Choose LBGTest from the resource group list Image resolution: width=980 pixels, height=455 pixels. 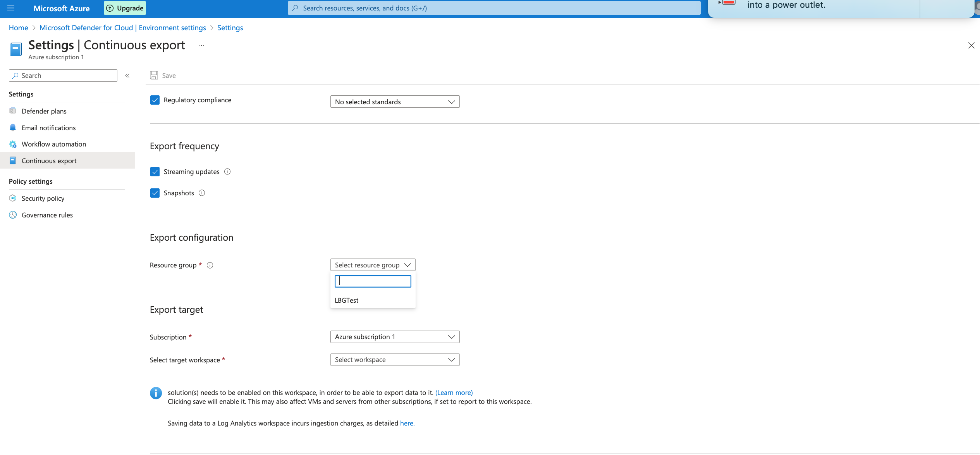(373, 300)
